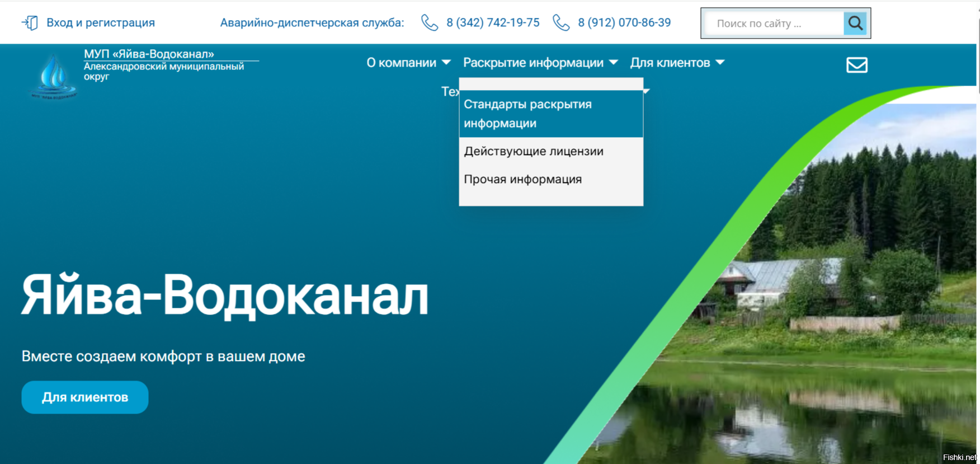The width and height of the screenshot is (980, 464).
Task: Focus the Поиск по сайту search field
Action: [x=774, y=24]
